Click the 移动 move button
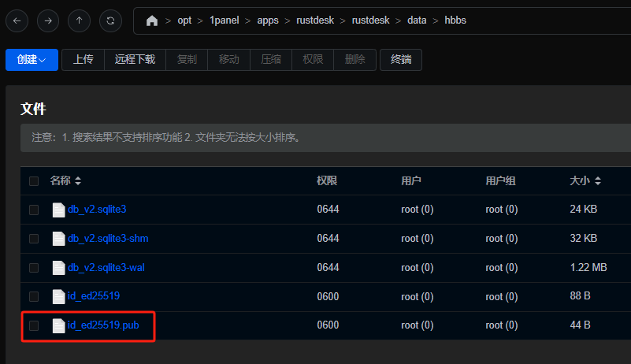 tap(229, 60)
